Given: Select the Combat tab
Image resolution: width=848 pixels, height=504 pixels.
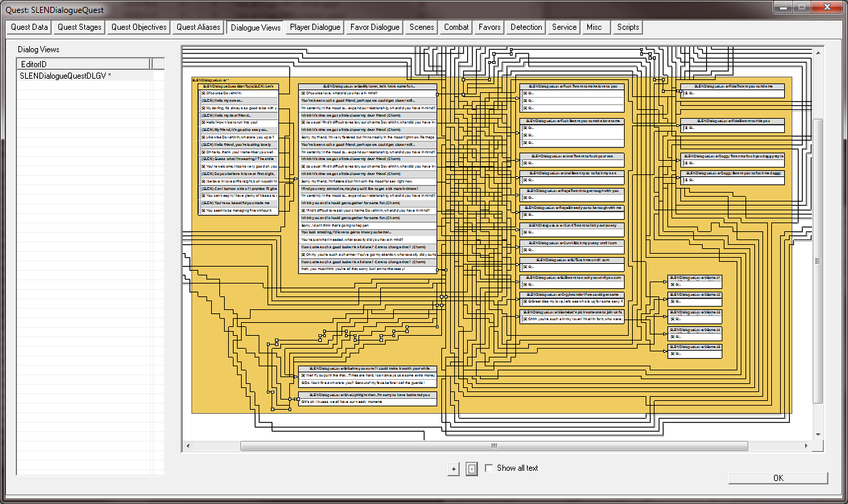Looking at the screenshot, I should click(x=456, y=27).
